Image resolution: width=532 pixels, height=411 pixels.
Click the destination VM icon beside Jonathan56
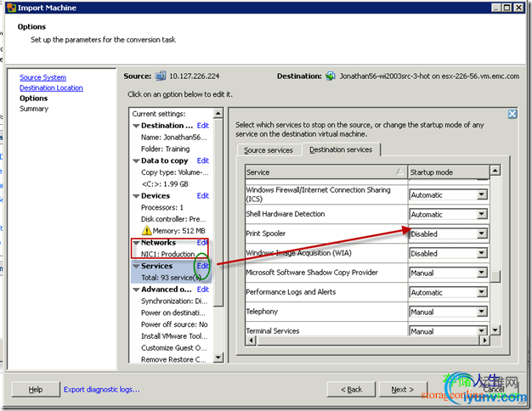point(331,76)
